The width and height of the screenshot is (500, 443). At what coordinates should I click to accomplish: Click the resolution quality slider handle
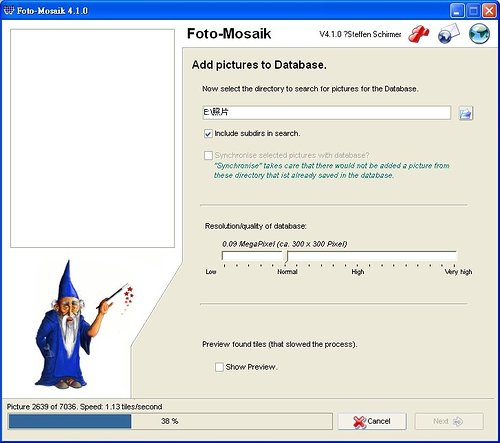(x=286, y=256)
